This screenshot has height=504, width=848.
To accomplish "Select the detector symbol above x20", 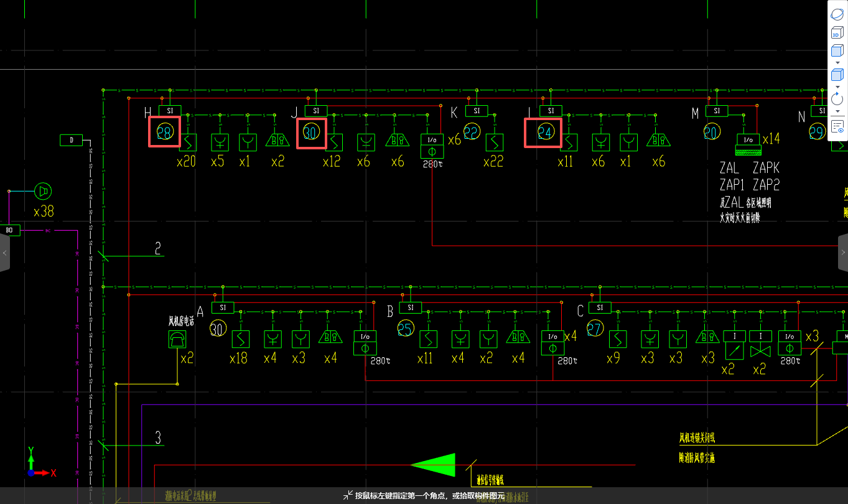I will (x=188, y=142).
